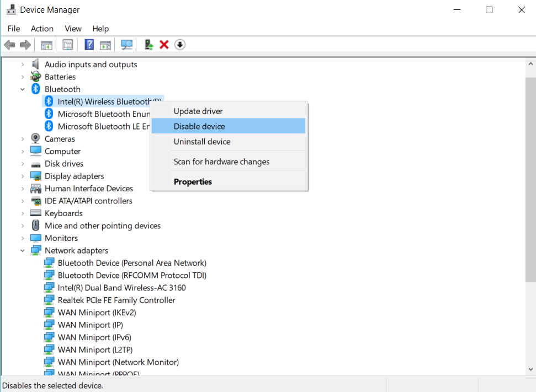The image size is (536, 392).
Task: Click the Mice and other pointing devices icon
Action: (35, 225)
